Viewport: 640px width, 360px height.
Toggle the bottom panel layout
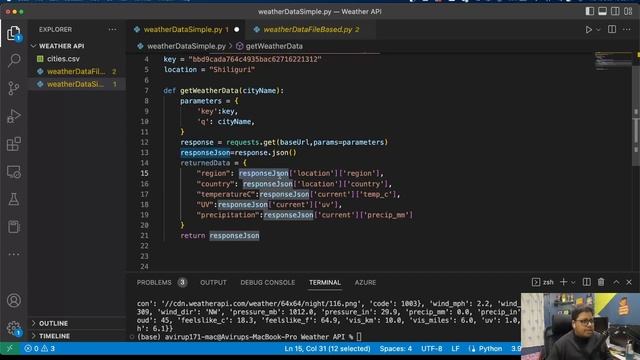[602, 11]
